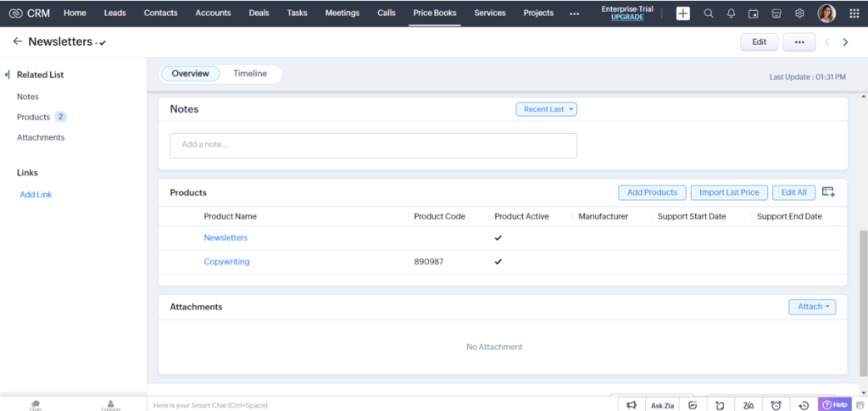Viewport: 868px width, 411px height.
Task: Click the plus icon to create record
Action: tap(683, 14)
